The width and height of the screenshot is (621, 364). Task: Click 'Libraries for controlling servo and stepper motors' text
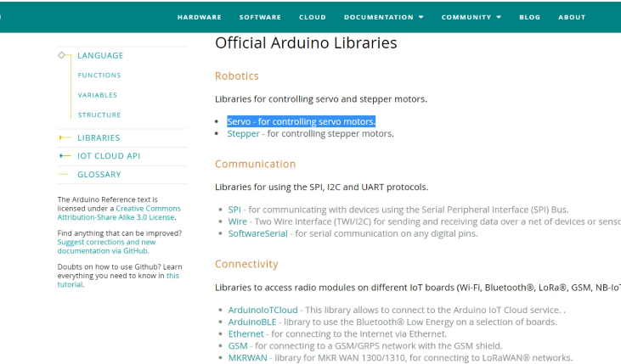click(x=321, y=99)
